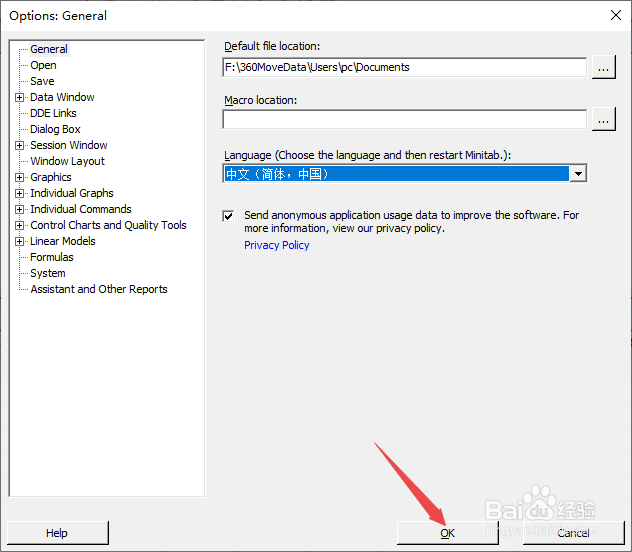632x552 pixels.
Task: Select DDE Links category
Action: 53,113
